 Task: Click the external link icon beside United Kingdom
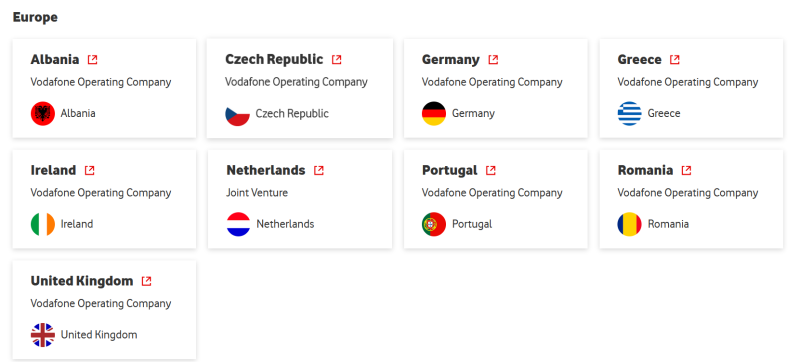point(146,281)
